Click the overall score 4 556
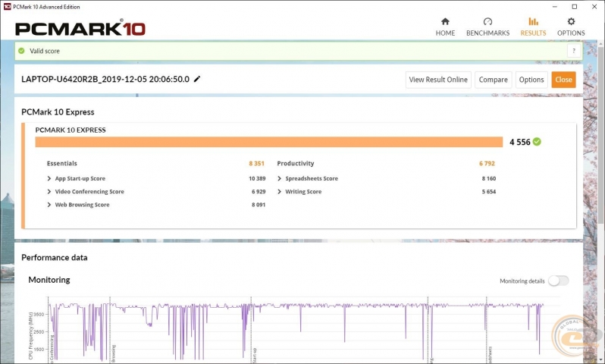 pyautogui.click(x=520, y=142)
